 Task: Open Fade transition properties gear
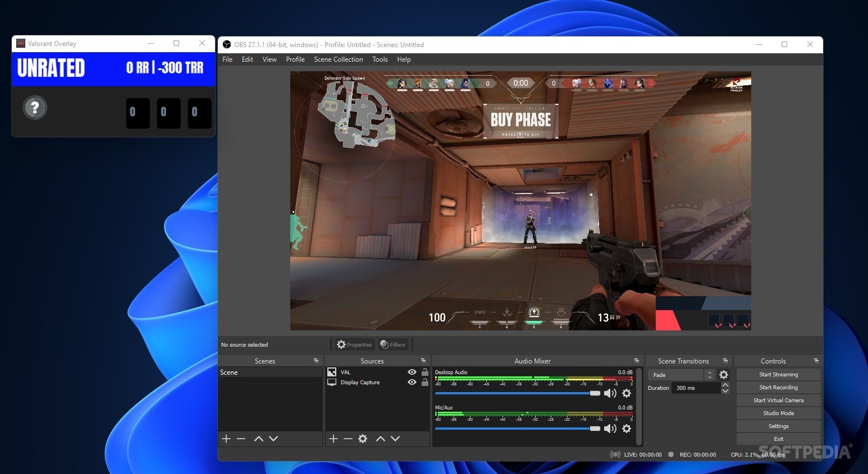(724, 375)
